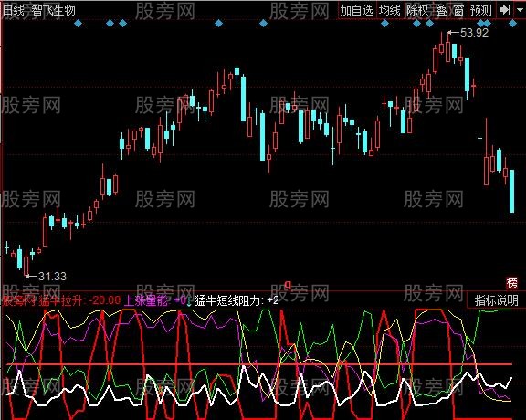Click the jump-to-end arrow icon
Screen dimensions: 526x420
(x=504, y=10)
